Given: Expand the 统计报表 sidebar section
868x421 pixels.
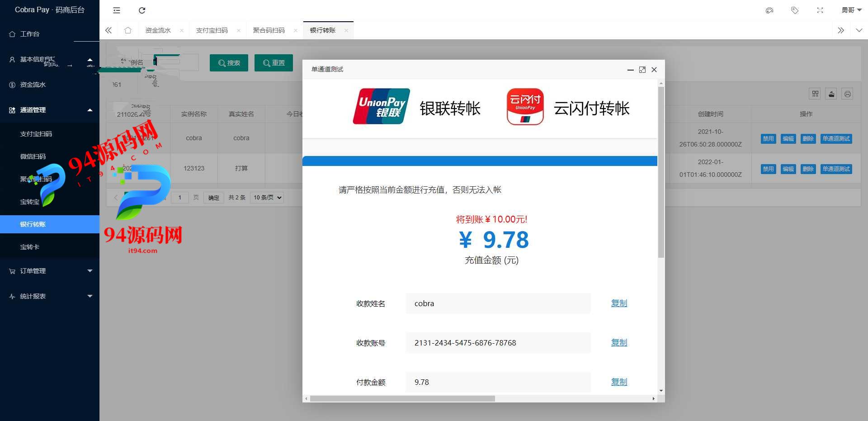Looking at the screenshot, I should point(50,296).
